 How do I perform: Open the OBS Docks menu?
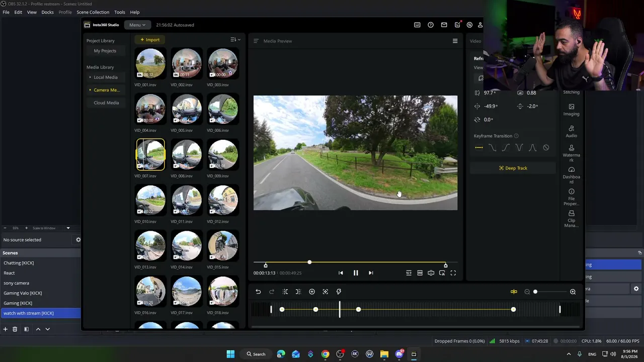tap(47, 12)
